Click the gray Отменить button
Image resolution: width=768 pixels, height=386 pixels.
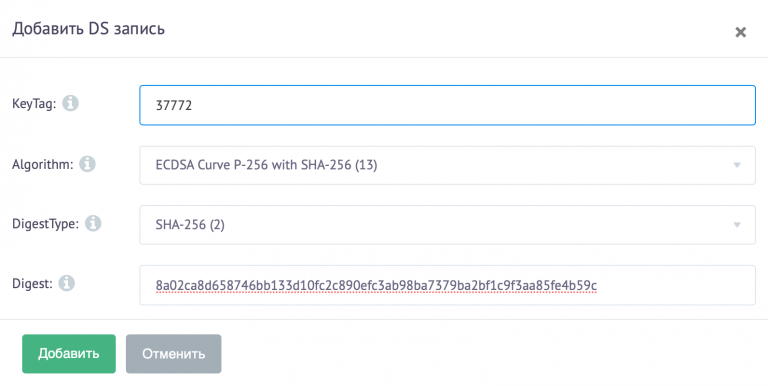(173, 354)
